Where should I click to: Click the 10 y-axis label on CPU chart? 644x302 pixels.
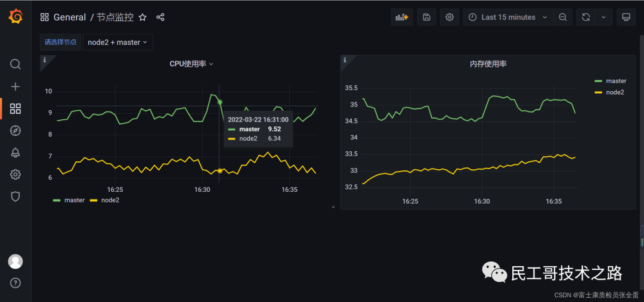pyautogui.click(x=48, y=92)
